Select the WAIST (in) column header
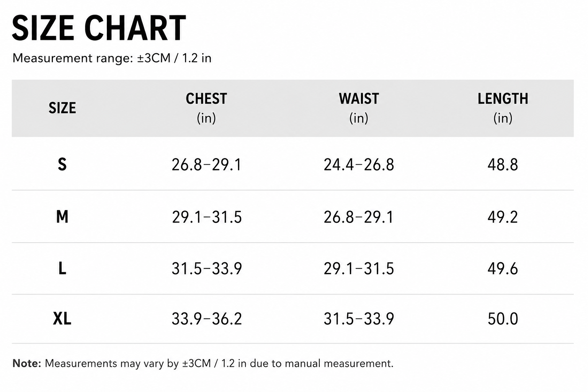Image resolution: width=588 pixels, height=392 pixels. 359,108
